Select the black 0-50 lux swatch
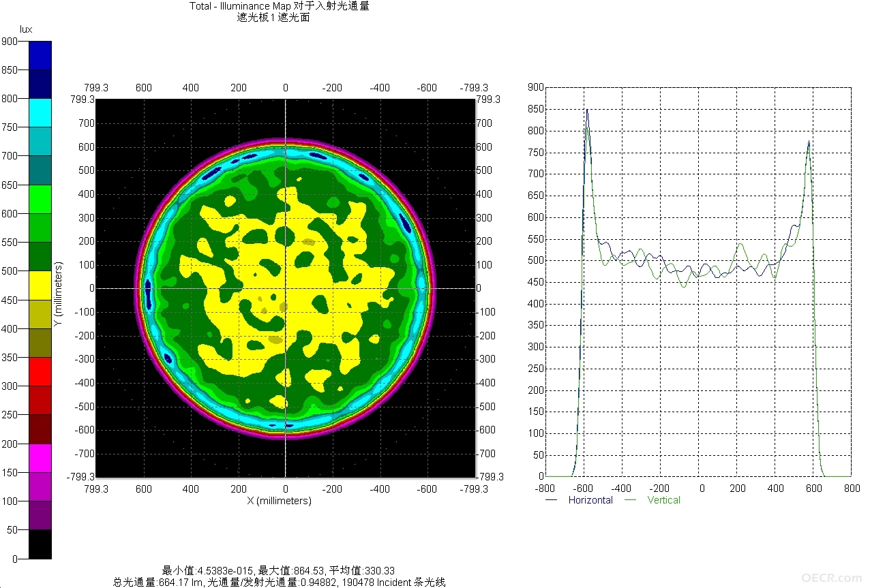870x588 pixels. [x=40, y=544]
